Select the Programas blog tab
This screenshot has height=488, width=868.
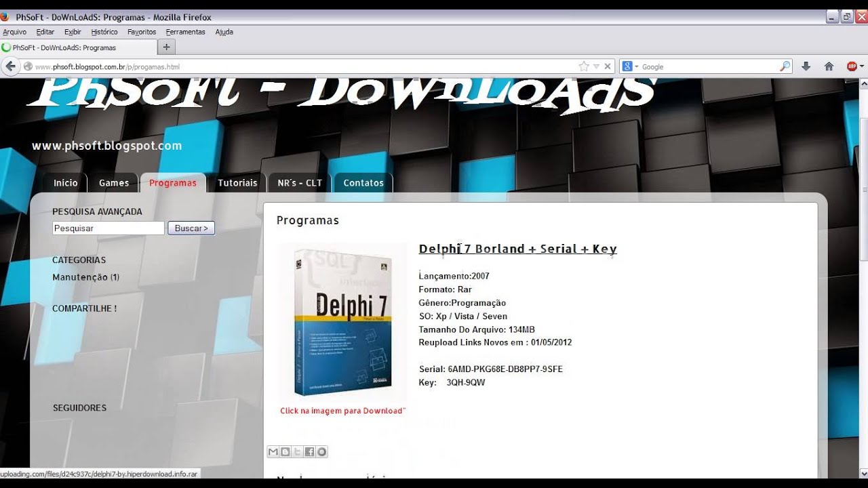173,183
